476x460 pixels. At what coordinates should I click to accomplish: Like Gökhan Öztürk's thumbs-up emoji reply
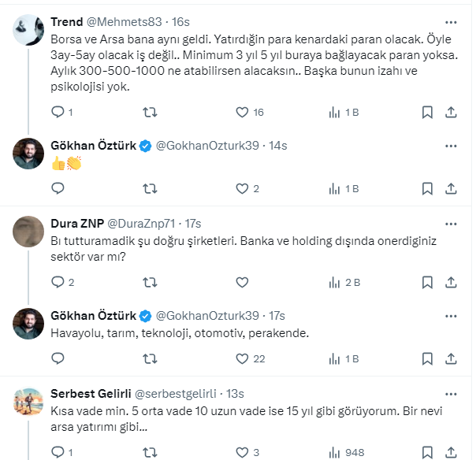(x=242, y=188)
